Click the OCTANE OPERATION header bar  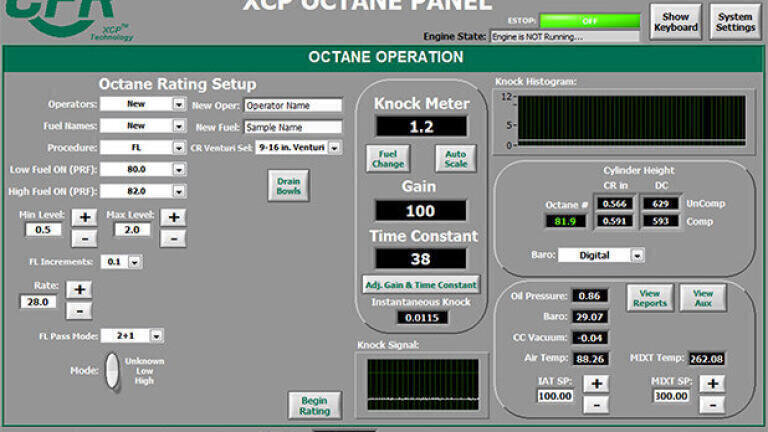click(x=383, y=58)
